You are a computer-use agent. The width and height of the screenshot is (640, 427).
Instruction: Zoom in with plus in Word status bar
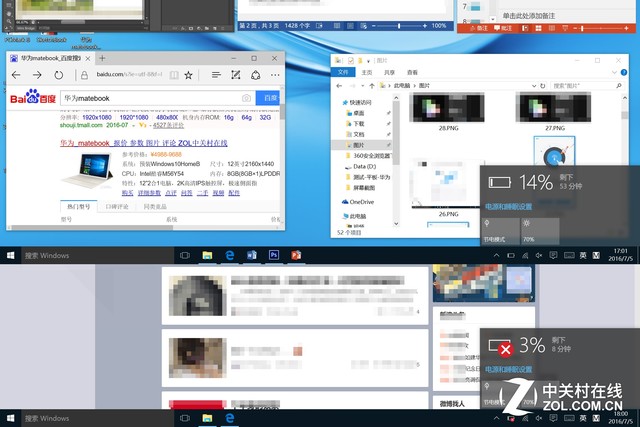tap(425, 26)
